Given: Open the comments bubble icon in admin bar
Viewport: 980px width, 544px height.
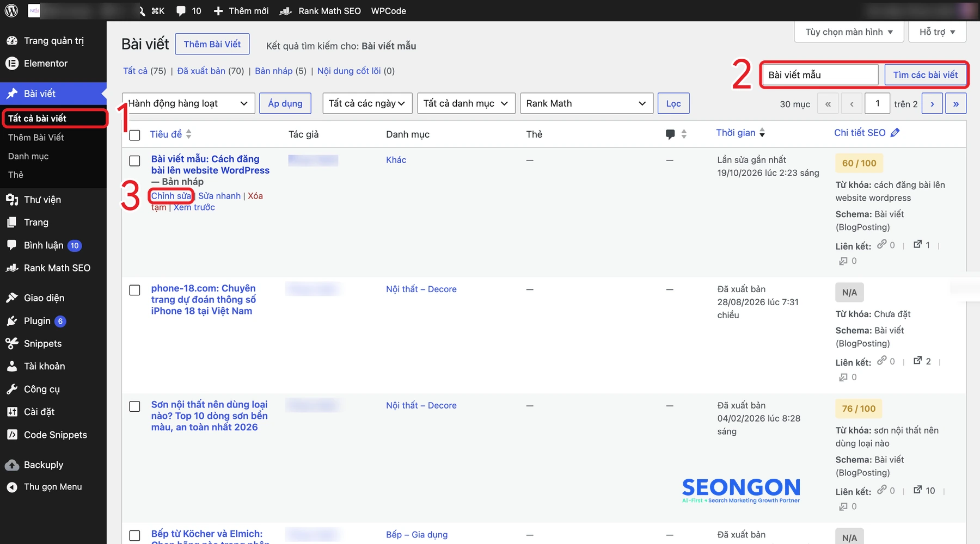Looking at the screenshot, I should (x=181, y=11).
